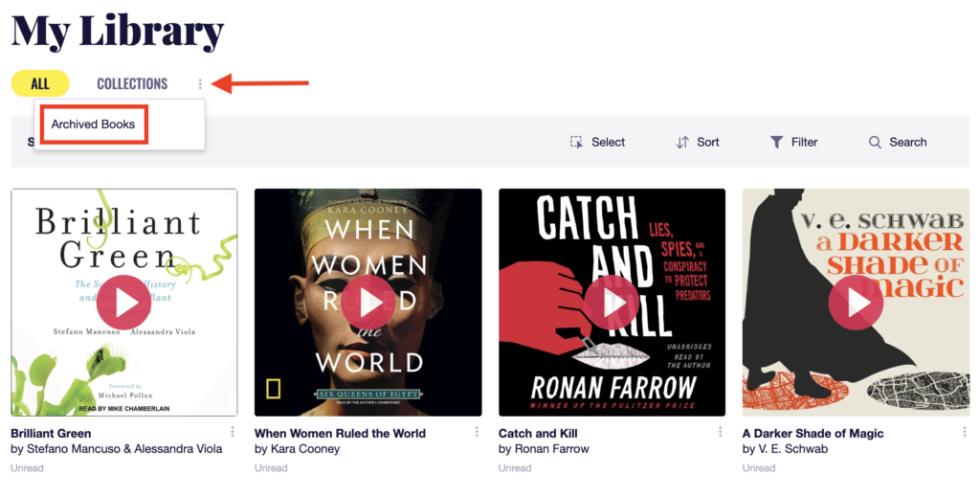Click the Select books icon

pyautogui.click(x=576, y=142)
